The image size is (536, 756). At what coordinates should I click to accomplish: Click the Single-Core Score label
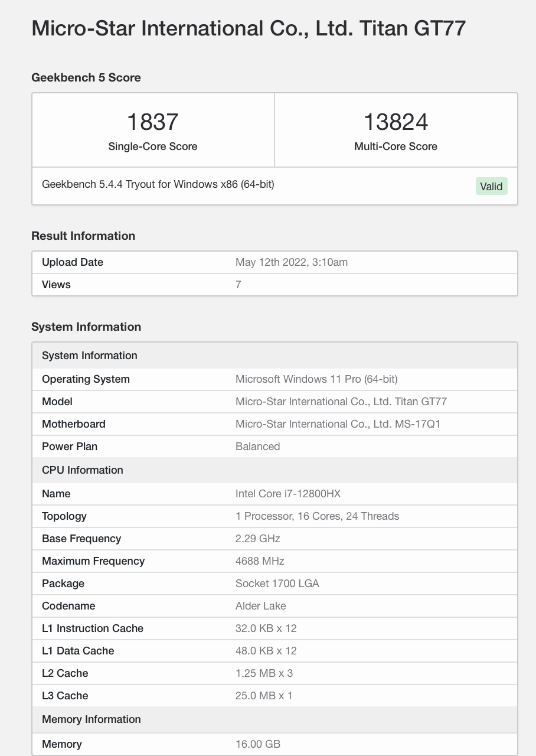[x=153, y=146]
